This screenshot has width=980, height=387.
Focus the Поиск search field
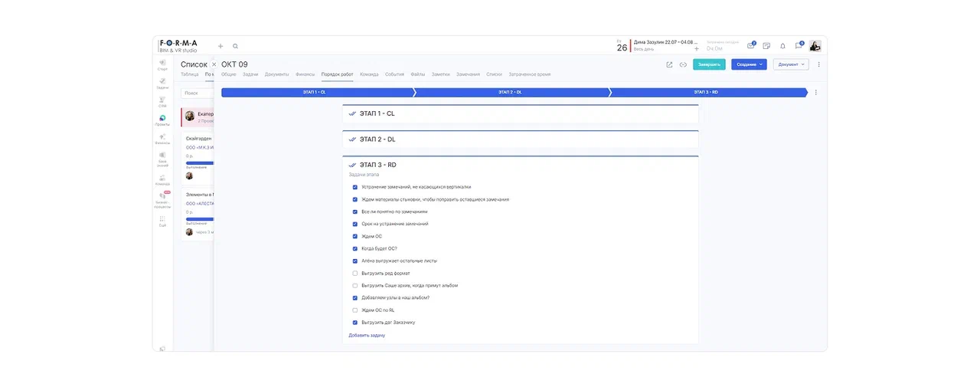pos(198,93)
